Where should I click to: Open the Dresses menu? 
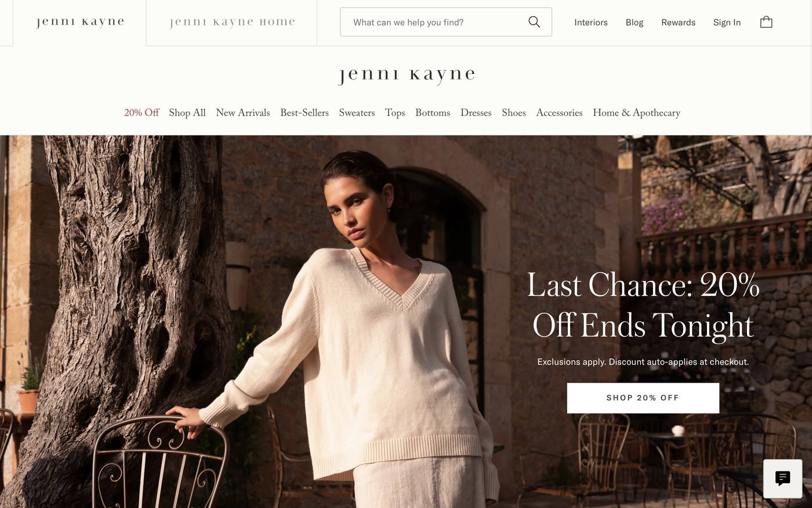(x=476, y=113)
